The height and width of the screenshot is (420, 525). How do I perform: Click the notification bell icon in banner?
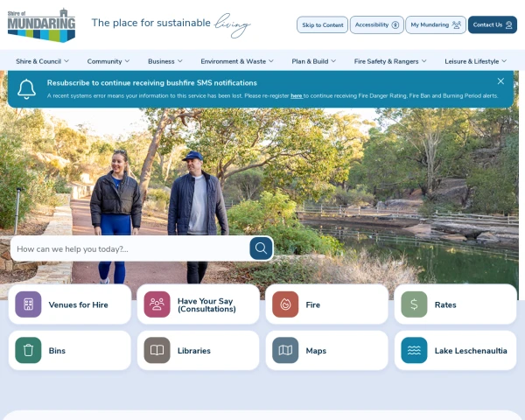point(26,89)
